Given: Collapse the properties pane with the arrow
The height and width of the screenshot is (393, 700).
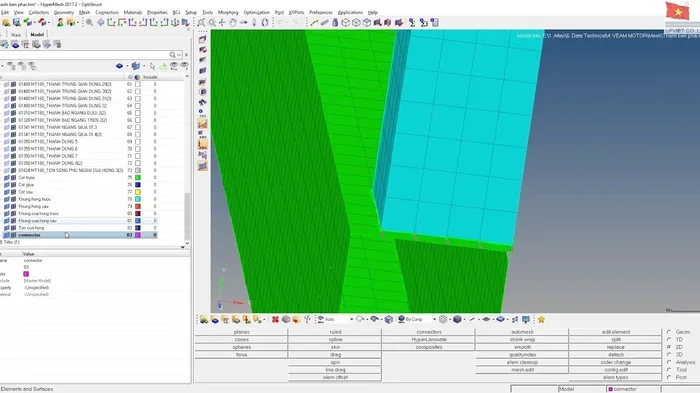Looking at the screenshot, I should pyautogui.click(x=183, y=247).
